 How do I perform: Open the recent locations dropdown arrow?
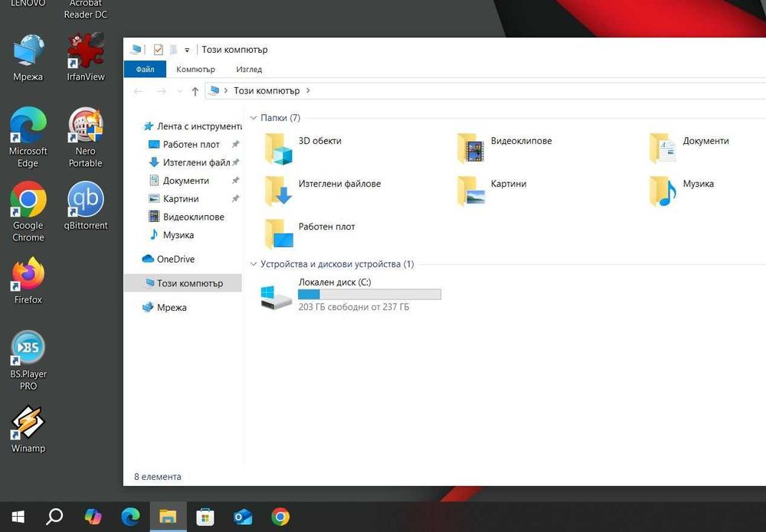(179, 91)
